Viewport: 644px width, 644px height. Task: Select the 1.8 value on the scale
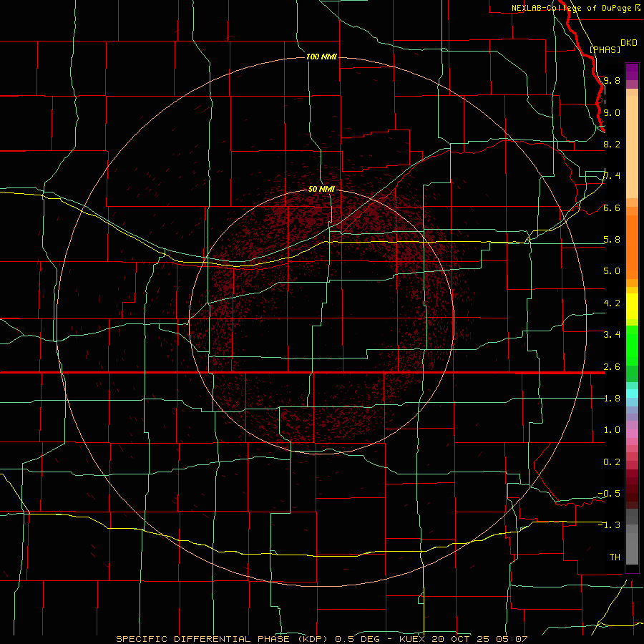click(612, 399)
